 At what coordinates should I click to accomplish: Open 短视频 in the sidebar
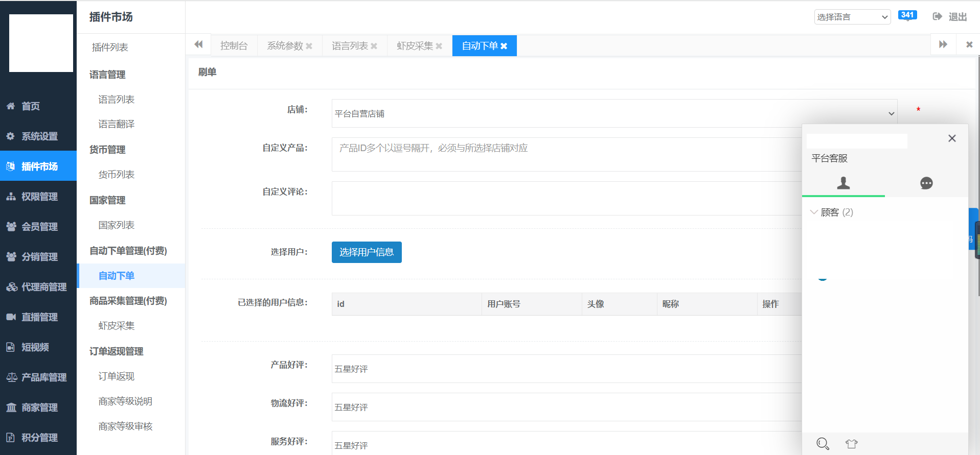tap(38, 347)
